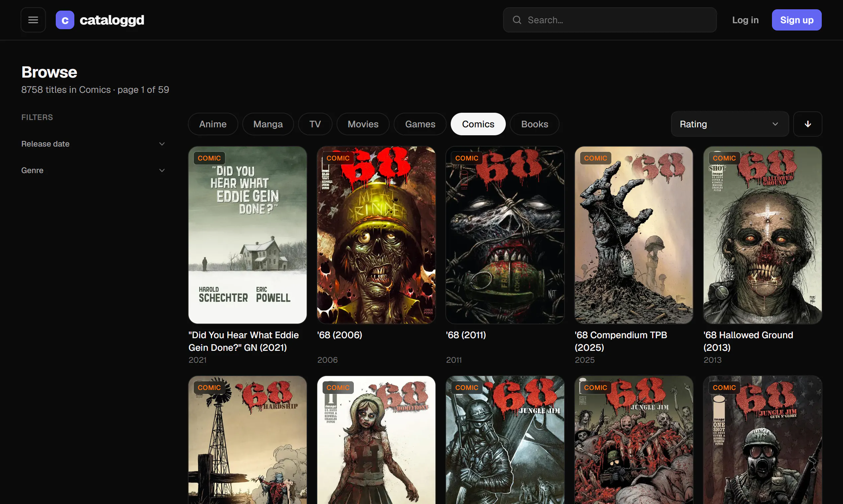The height and width of the screenshot is (504, 843).
Task: Select the Comics category tab
Action: [x=478, y=124]
